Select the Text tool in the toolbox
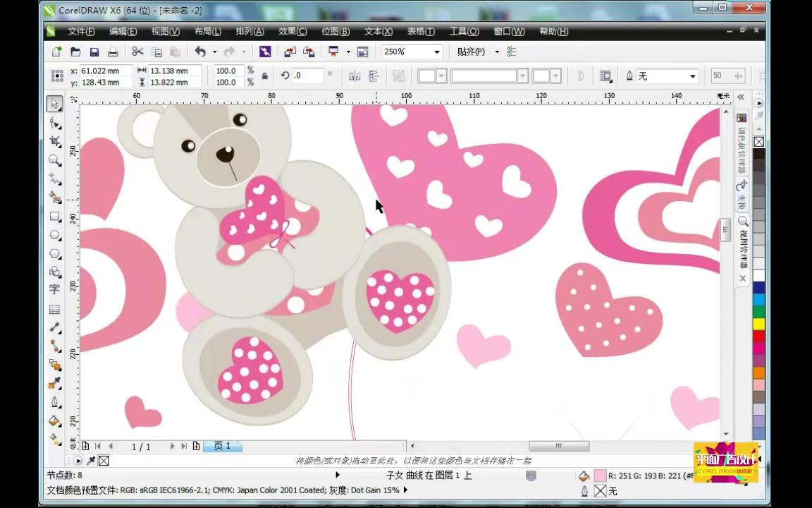The height and width of the screenshot is (508, 812). point(54,290)
